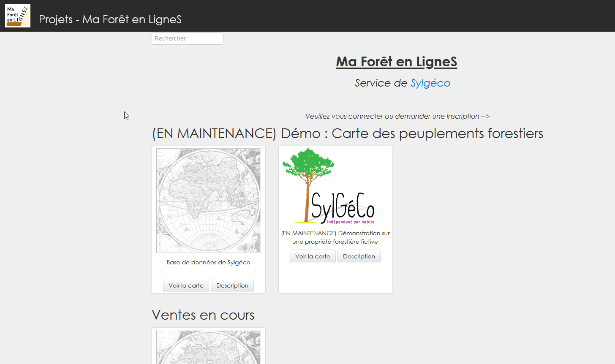Click Voir la carte for the propriété forestière fictive demo

[313, 256]
